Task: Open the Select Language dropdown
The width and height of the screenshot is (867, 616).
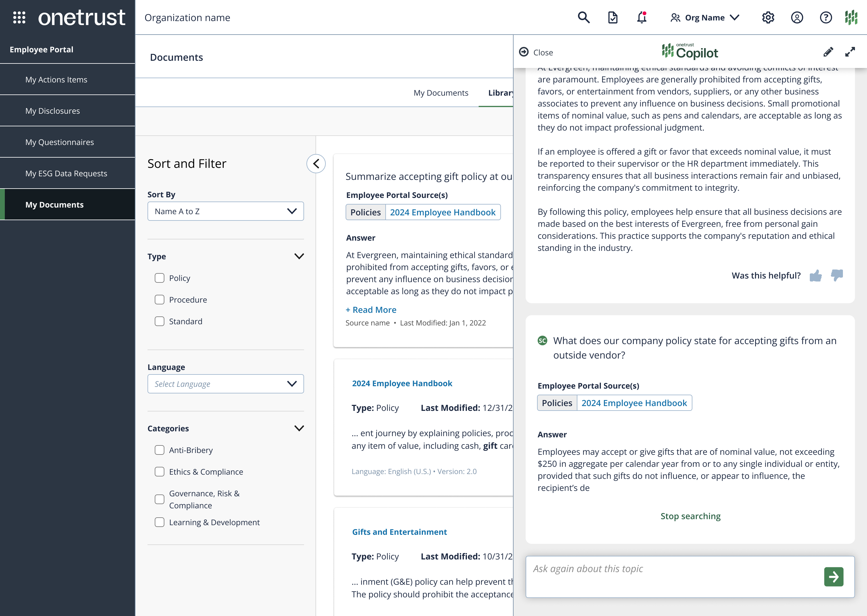Action: point(225,384)
